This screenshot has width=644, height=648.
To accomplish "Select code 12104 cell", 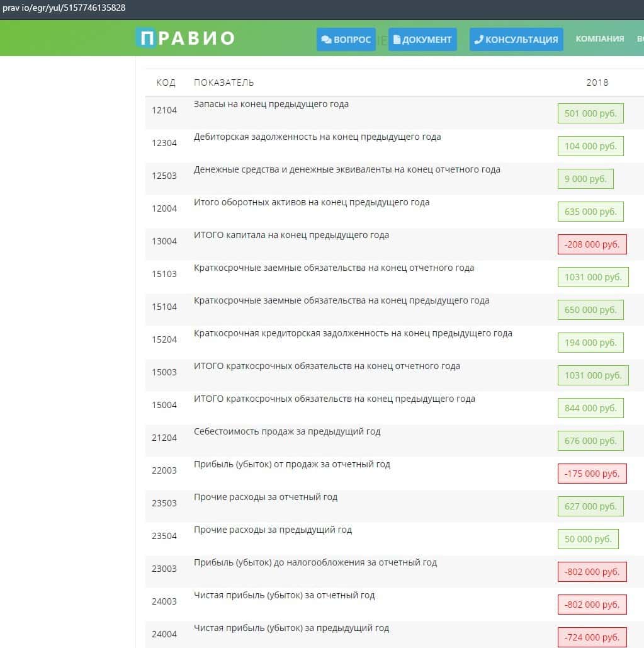I will pyautogui.click(x=164, y=110).
